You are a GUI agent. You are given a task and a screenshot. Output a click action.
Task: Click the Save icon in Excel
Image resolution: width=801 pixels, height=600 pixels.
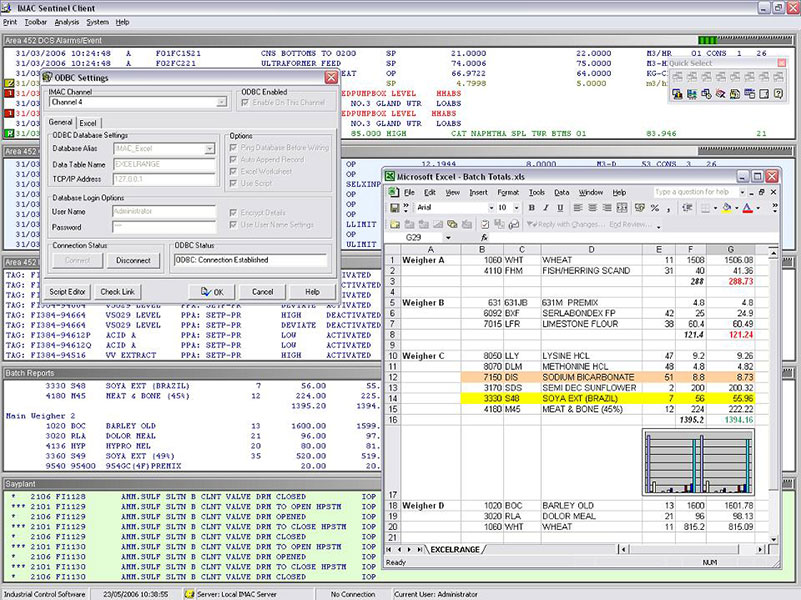(396, 208)
